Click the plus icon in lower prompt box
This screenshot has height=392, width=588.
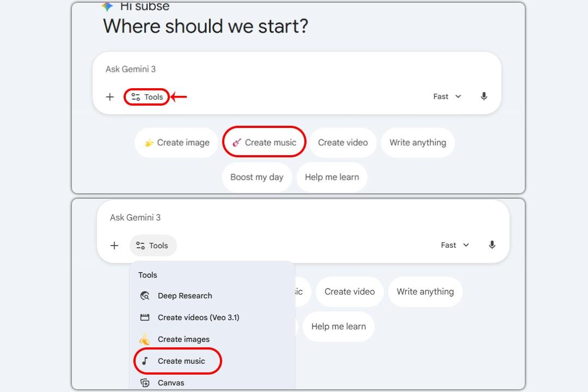point(114,246)
